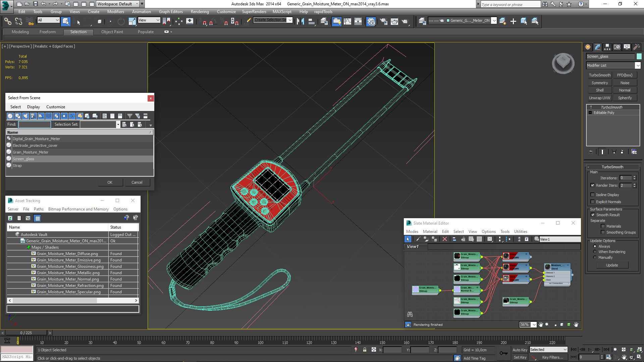Image resolution: width=644 pixels, height=362 pixels.
Task: Open the Modifiers menu
Action: (x=115, y=11)
